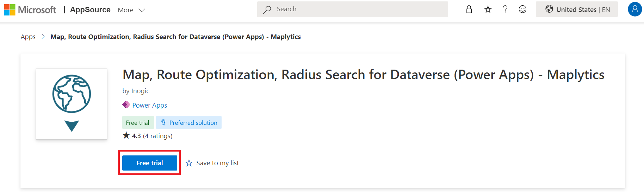Image resolution: width=644 pixels, height=192 pixels.
Task: Toggle Save to my list star
Action: tap(189, 163)
